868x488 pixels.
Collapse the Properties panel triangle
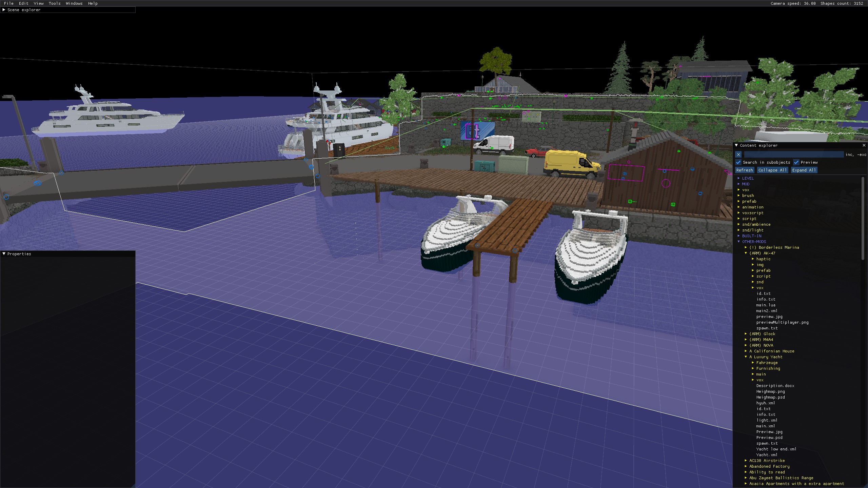coord(4,254)
